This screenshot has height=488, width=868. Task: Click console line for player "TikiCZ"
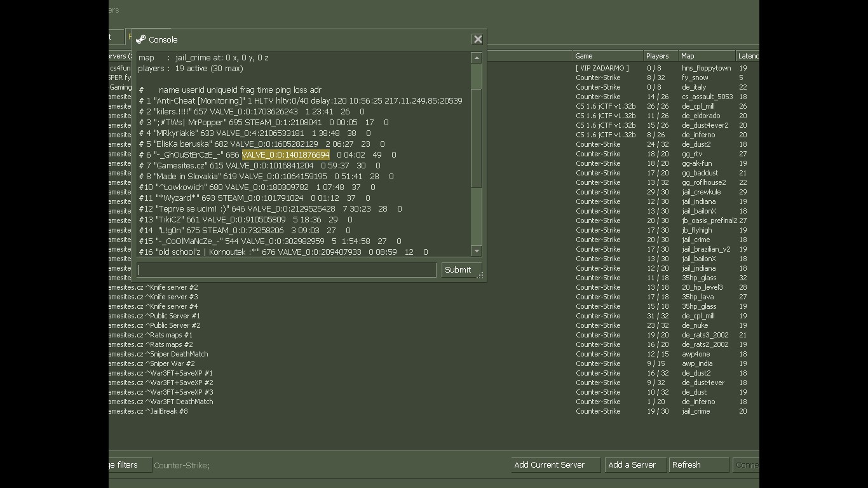click(245, 219)
